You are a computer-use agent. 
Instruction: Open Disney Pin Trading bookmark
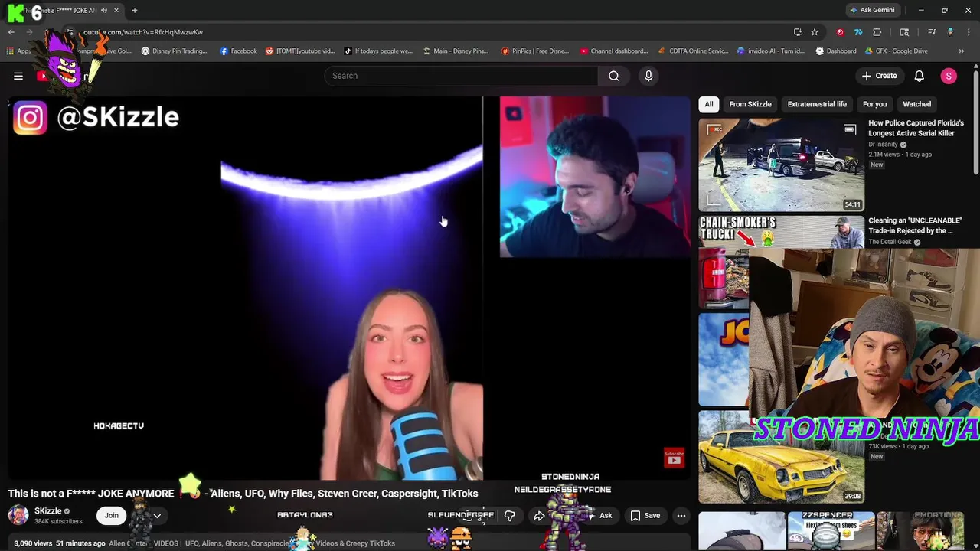pos(175,51)
